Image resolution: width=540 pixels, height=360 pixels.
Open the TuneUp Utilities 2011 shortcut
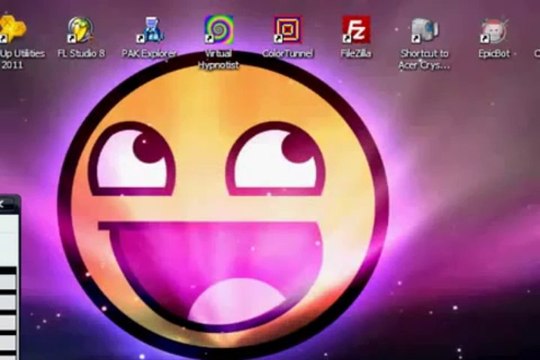(12, 29)
